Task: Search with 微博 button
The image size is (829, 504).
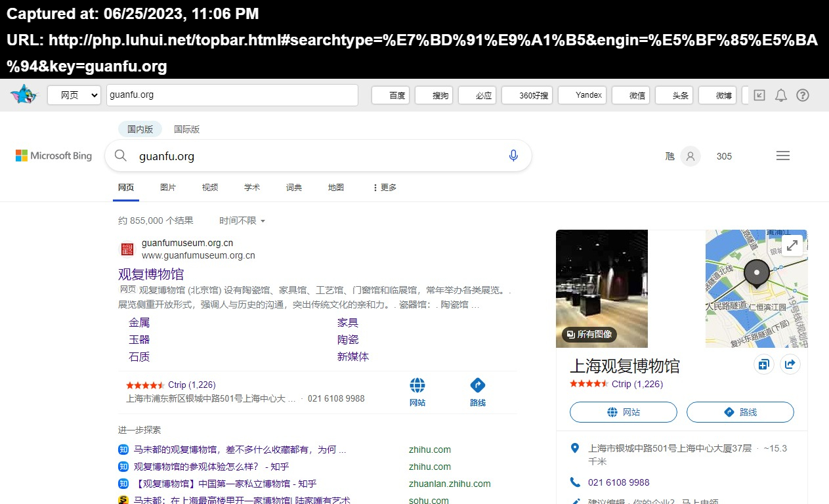Action: 717,95
